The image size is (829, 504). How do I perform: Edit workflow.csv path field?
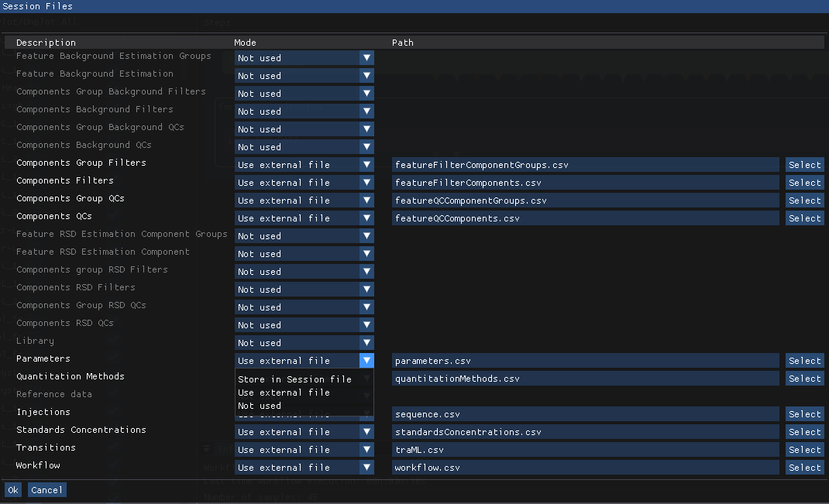[x=585, y=468]
